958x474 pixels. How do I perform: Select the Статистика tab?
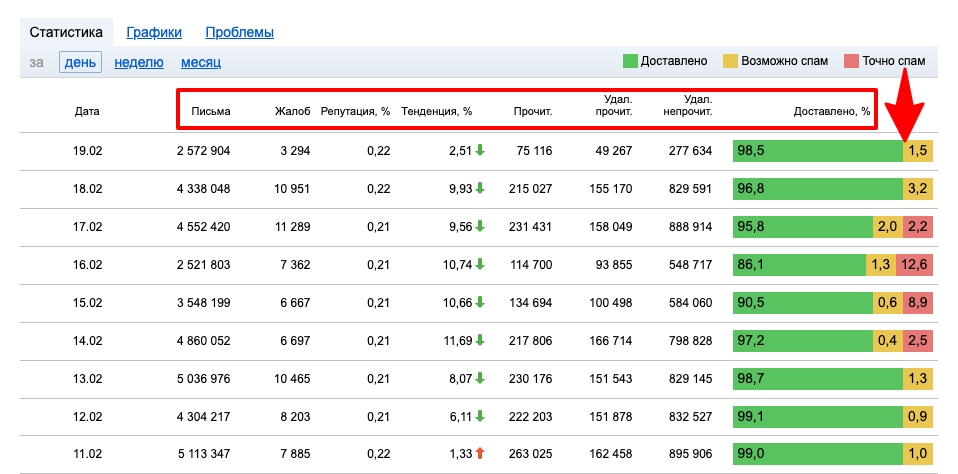click(66, 32)
